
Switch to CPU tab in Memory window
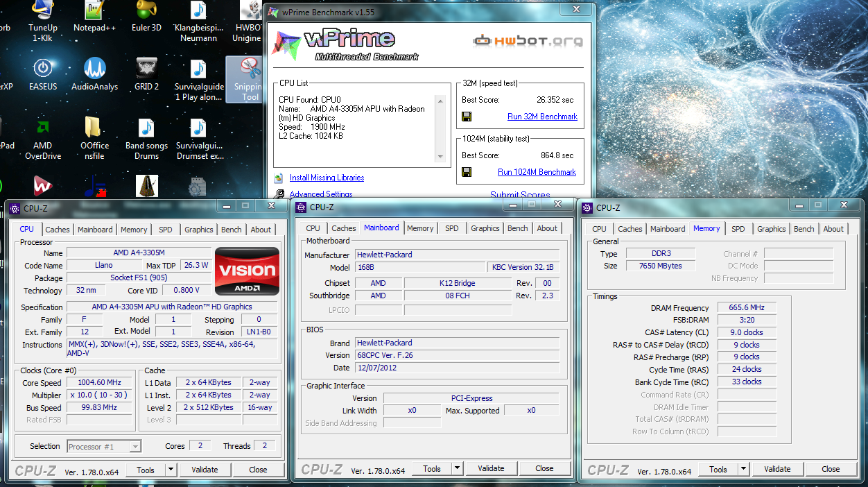[599, 229]
